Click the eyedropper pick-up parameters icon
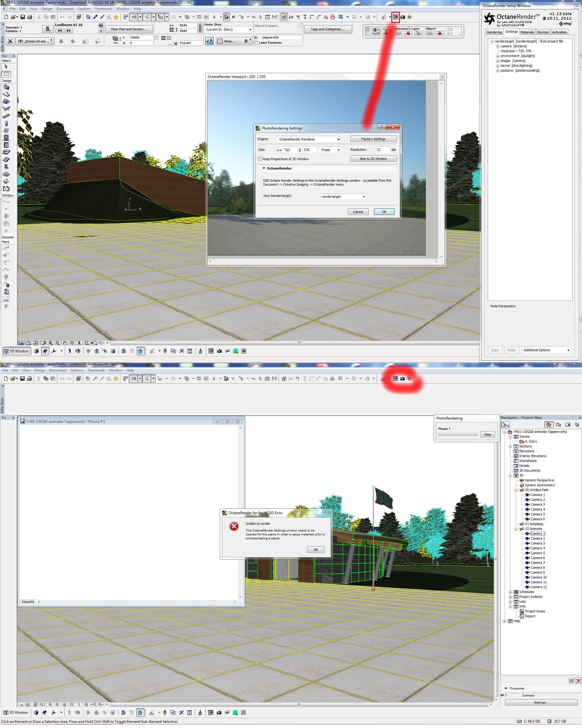582x728 pixels. click(95, 17)
